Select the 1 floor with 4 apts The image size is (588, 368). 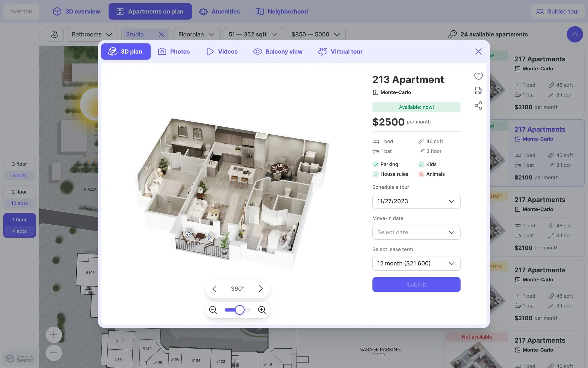tap(19, 225)
